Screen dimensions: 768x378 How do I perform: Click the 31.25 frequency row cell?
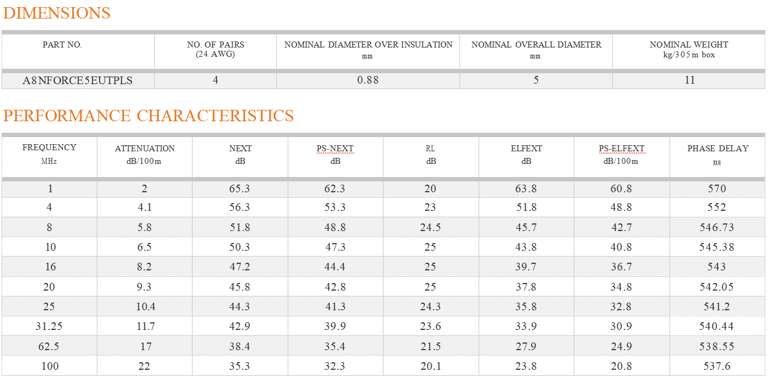coord(49,327)
